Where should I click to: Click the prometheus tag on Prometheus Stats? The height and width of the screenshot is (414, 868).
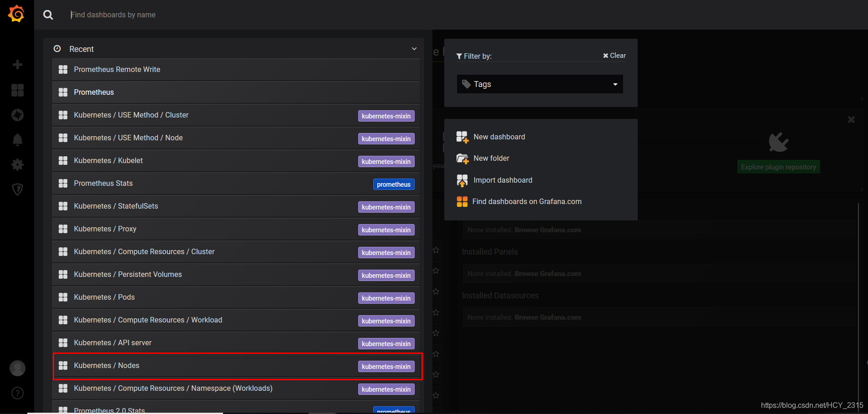point(394,184)
